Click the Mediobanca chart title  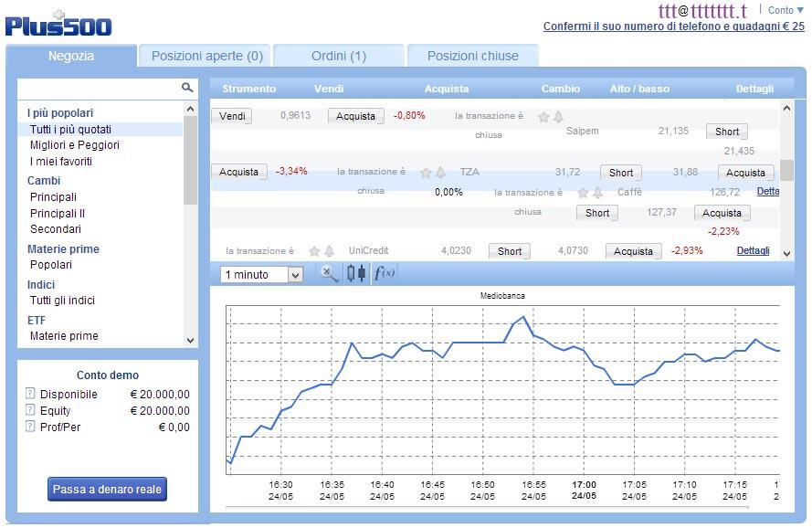[x=502, y=296]
